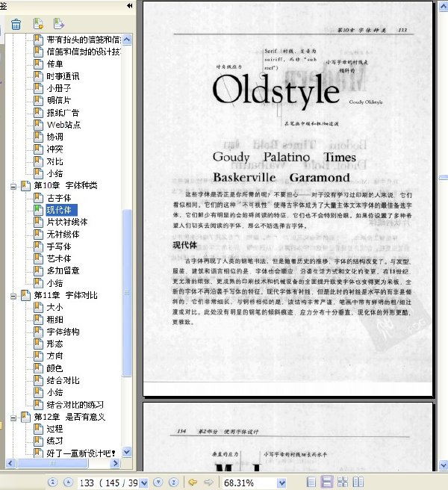Open the 大小 bookmark
Viewport: 448px width, 490px height.
pyautogui.click(x=55, y=307)
